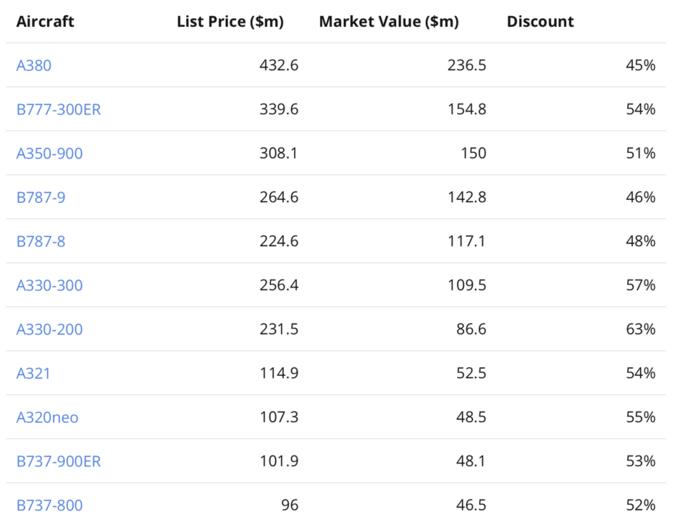The height and width of the screenshot is (525, 680).
Task: Visit the A321 link
Action: pos(33,373)
